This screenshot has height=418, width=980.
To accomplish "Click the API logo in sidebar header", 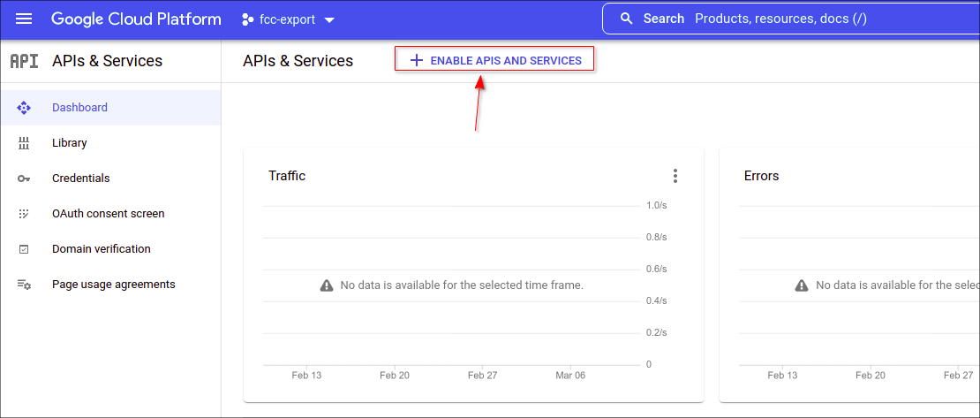I will 24,61.
